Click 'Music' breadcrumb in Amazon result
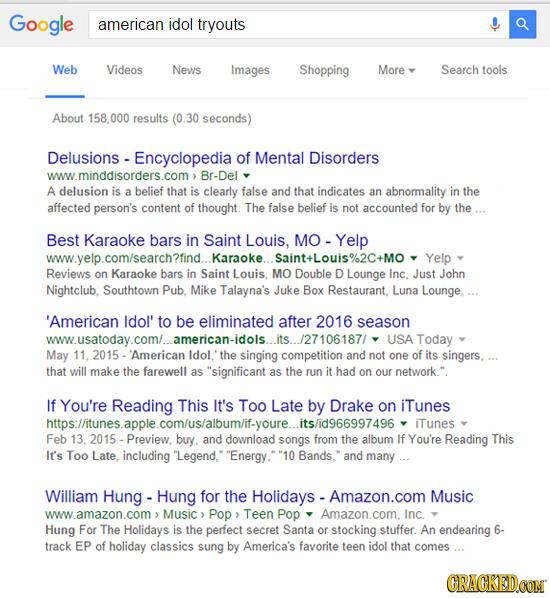This screenshot has width=550, height=598. click(180, 514)
